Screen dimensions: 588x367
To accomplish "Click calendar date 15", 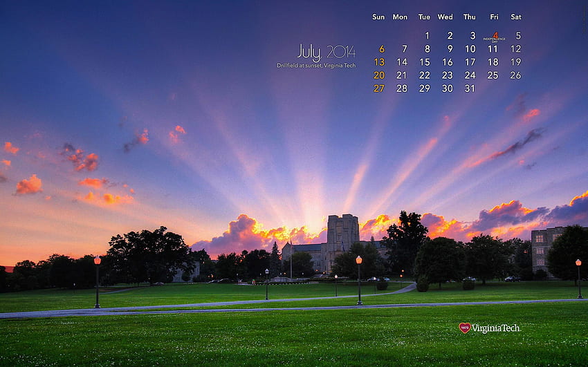I will pos(425,62).
